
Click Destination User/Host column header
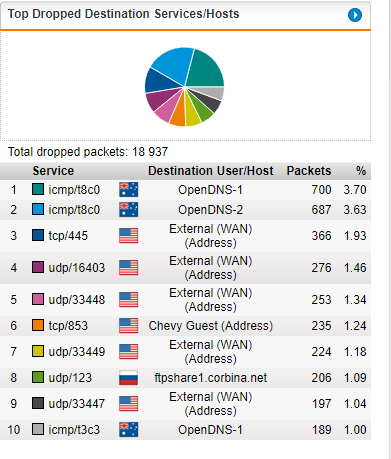pyautogui.click(x=211, y=171)
